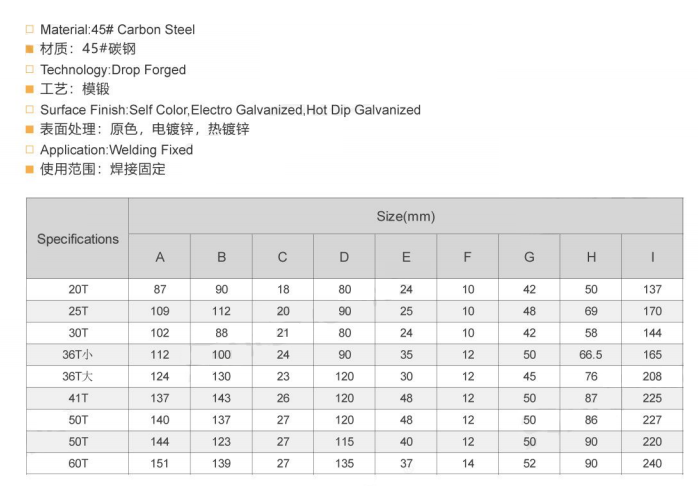Click the 66.5 value in column H
Image resolution: width=698 pixels, height=486 pixels.
tap(591, 355)
